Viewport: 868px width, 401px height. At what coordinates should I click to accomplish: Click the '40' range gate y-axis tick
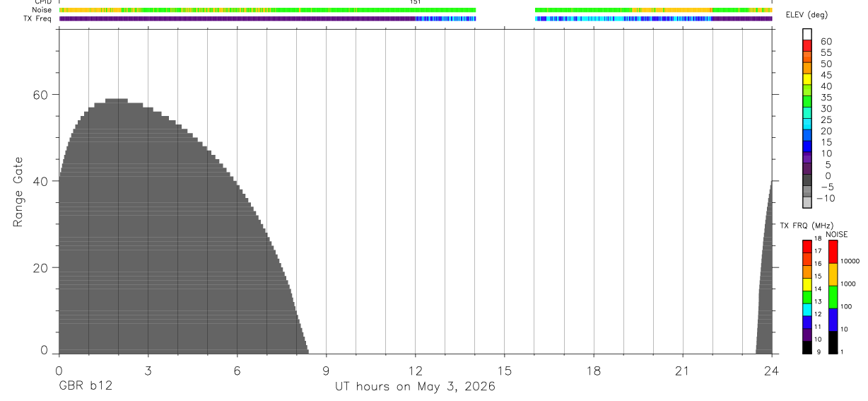pyautogui.click(x=42, y=181)
